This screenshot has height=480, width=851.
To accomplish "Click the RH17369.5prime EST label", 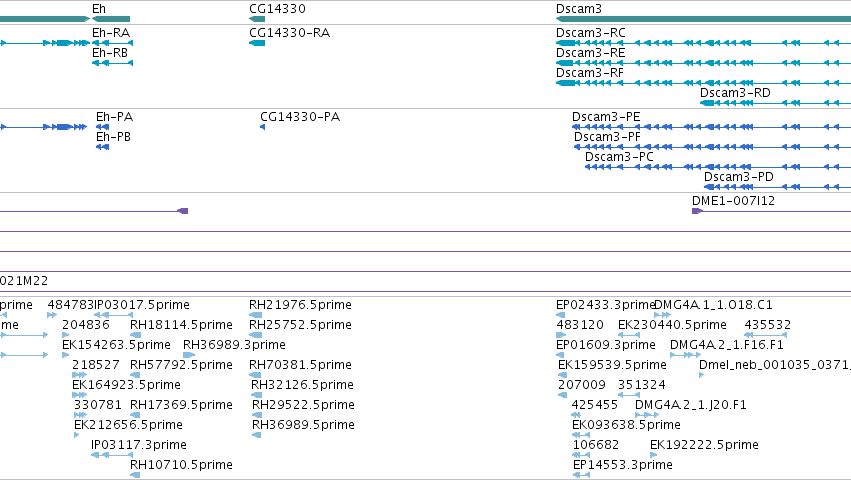I will pyautogui.click(x=181, y=405).
